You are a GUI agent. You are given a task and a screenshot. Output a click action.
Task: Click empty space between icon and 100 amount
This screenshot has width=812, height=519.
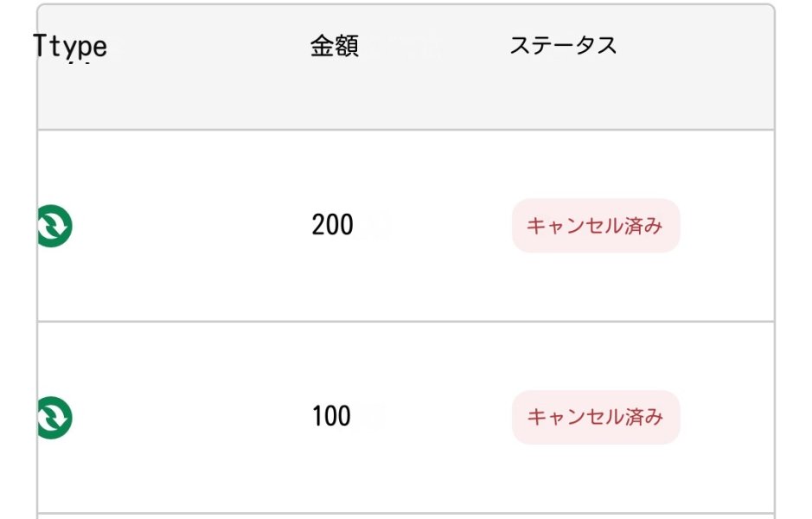click(x=192, y=418)
